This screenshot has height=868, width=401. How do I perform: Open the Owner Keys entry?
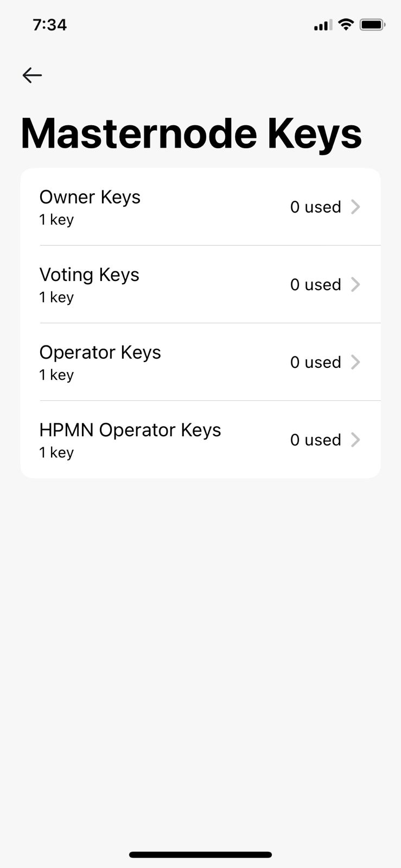(90, 197)
